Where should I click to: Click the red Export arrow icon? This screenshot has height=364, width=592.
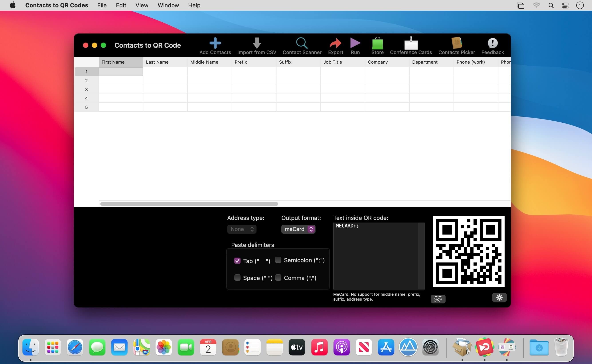[x=335, y=43]
